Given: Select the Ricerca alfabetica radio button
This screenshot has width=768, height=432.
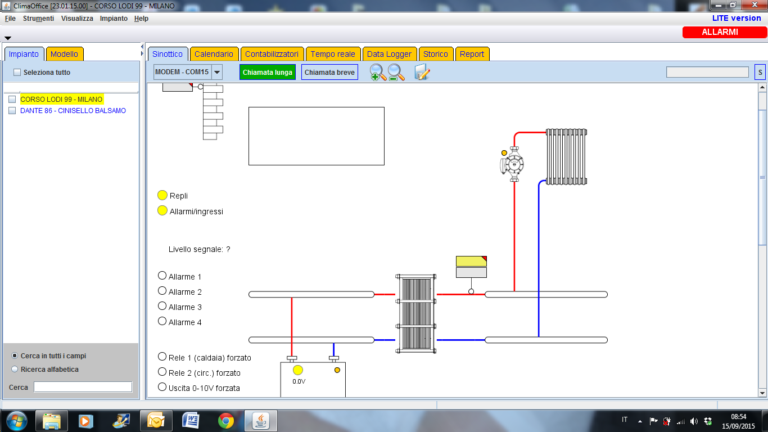Looking at the screenshot, I should 13,369.
